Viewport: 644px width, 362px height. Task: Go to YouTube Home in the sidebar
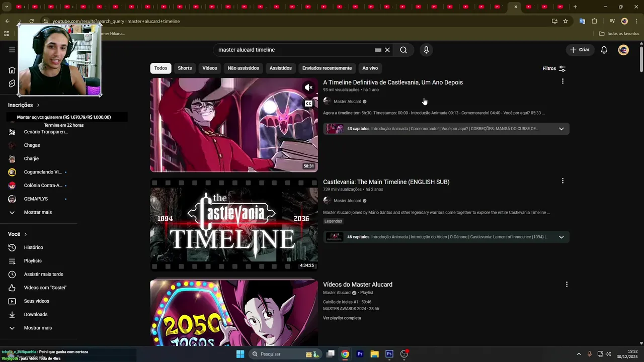[x=12, y=70]
